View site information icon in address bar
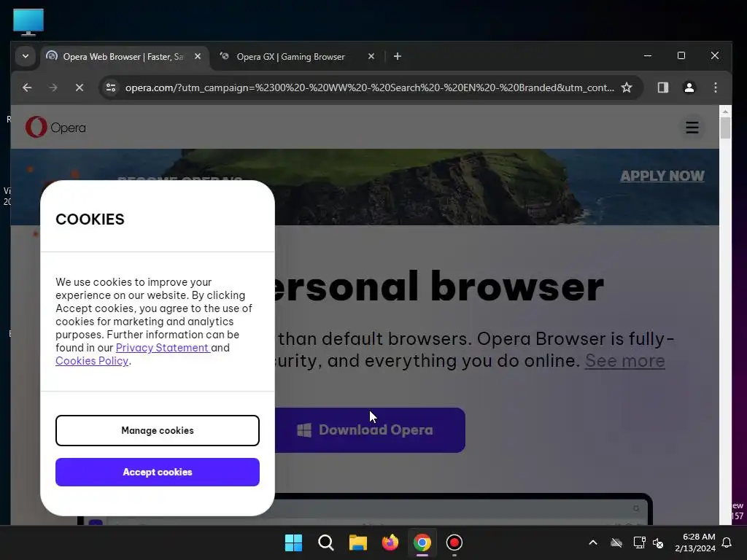Image resolution: width=747 pixels, height=560 pixels. pyautogui.click(x=111, y=87)
